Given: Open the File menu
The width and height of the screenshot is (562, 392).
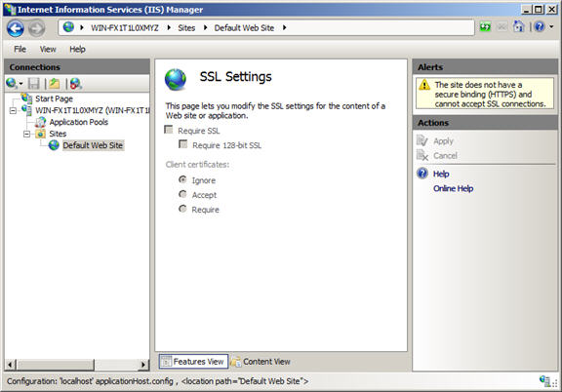Looking at the screenshot, I should 20,49.
